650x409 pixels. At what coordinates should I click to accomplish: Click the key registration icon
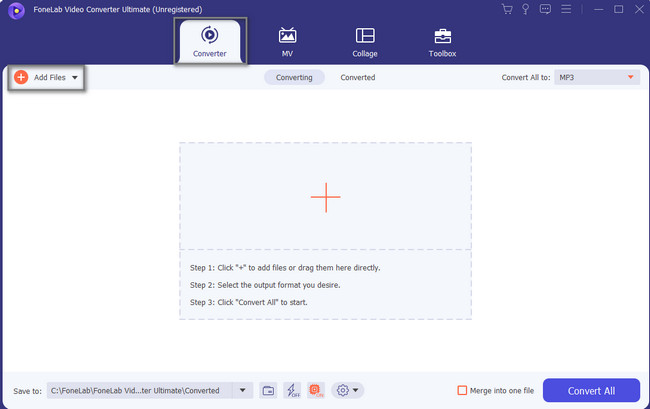(x=526, y=9)
